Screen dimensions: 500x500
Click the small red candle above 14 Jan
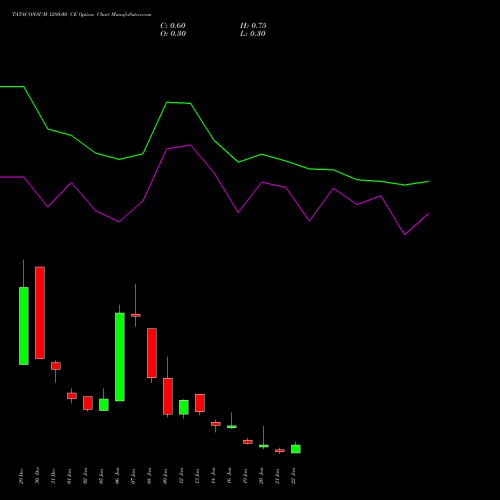click(216, 424)
